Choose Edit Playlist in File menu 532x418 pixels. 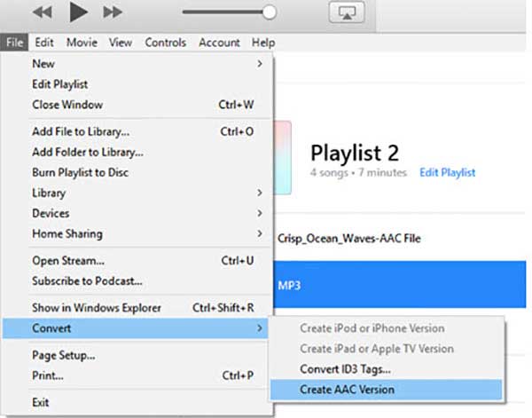pyautogui.click(x=136, y=84)
